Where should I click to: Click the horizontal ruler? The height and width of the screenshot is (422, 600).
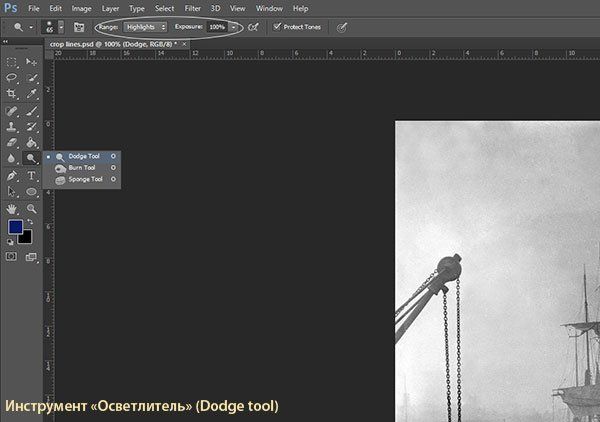click(x=327, y=54)
